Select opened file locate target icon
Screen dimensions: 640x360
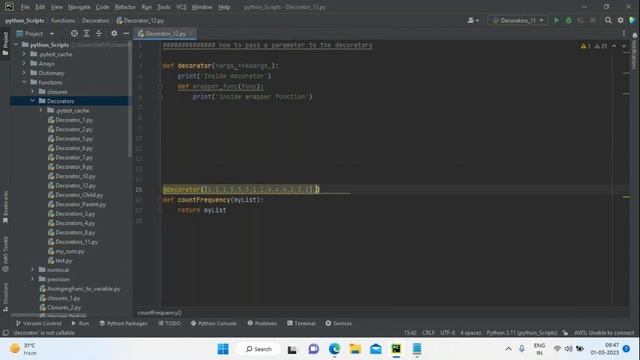(74, 33)
